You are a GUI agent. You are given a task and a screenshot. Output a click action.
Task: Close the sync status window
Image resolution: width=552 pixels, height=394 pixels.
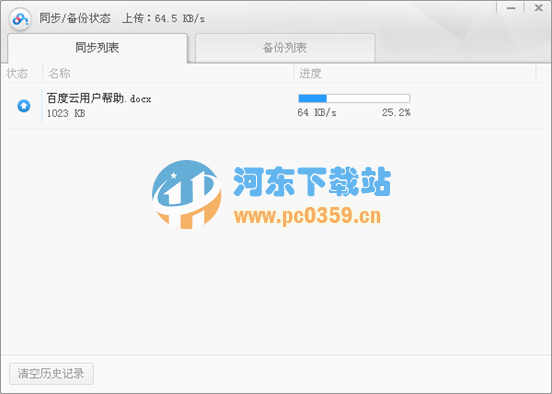coord(538,8)
